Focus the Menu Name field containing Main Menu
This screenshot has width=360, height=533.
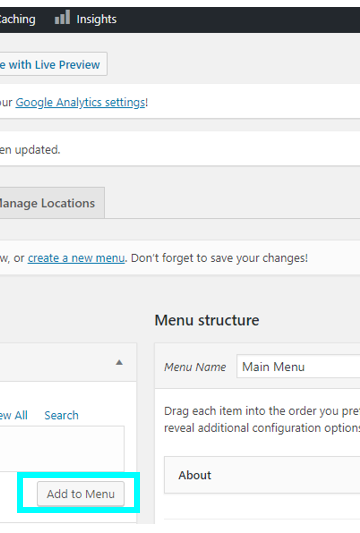click(298, 366)
